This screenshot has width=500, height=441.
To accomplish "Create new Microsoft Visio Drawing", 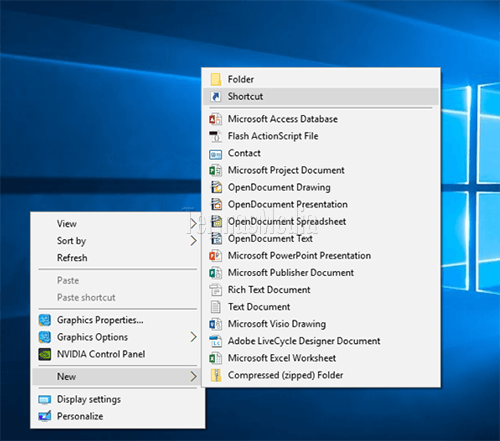I will tap(321, 324).
